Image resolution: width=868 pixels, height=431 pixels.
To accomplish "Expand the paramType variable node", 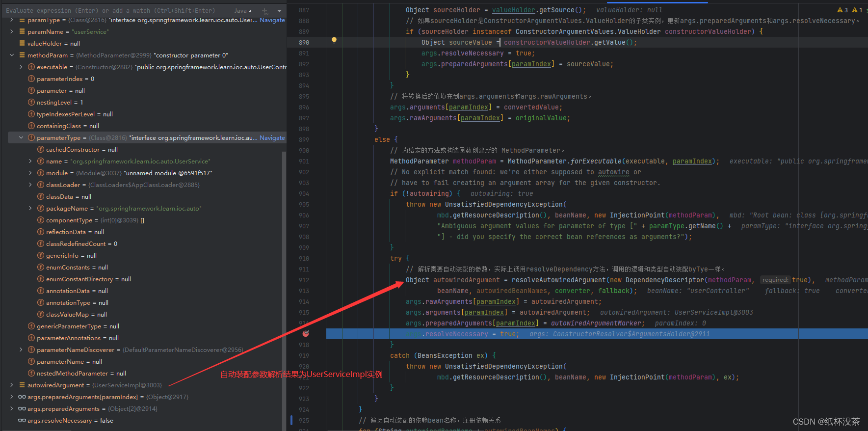I will (12, 20).
